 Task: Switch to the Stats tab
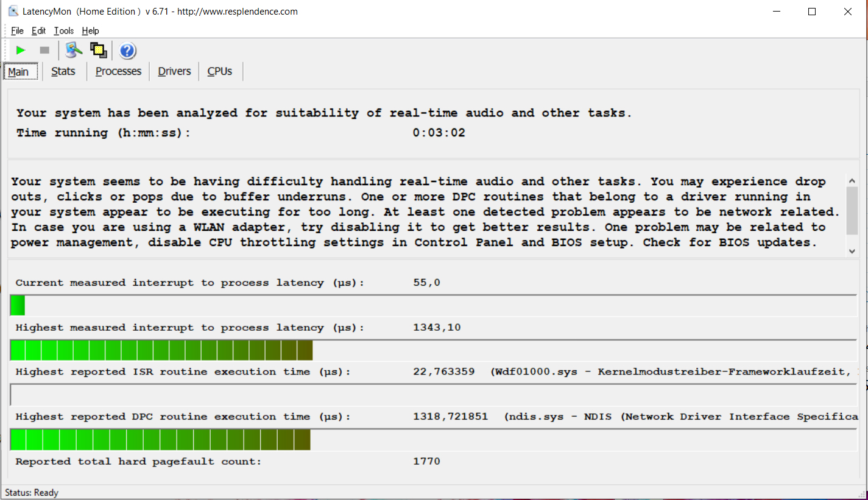pos(63,71)
